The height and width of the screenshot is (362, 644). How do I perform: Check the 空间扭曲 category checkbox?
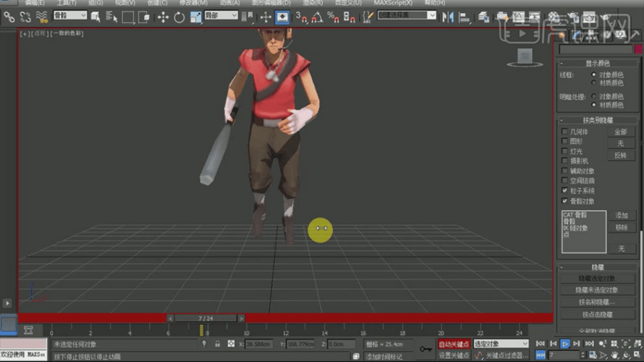564,180
